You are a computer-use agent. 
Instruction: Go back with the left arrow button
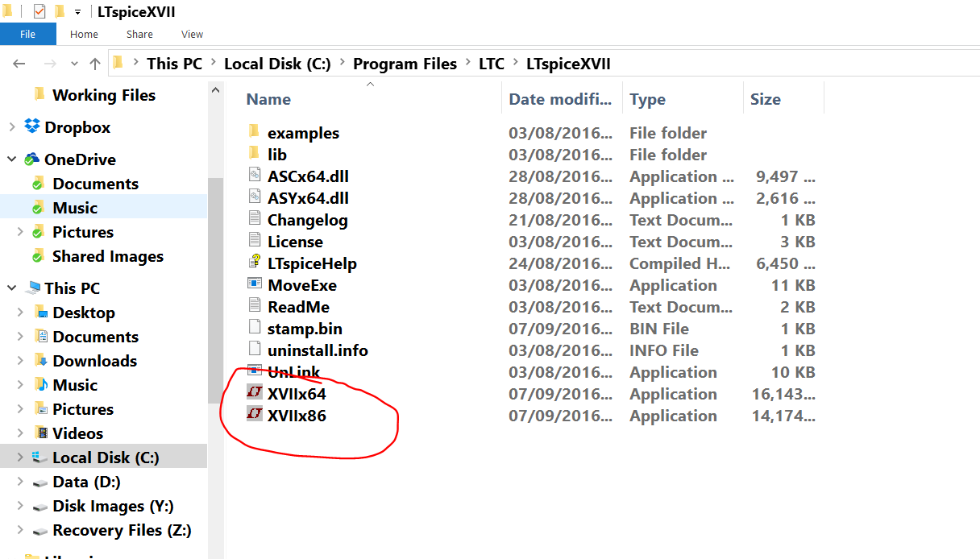[x=20, y=64]
